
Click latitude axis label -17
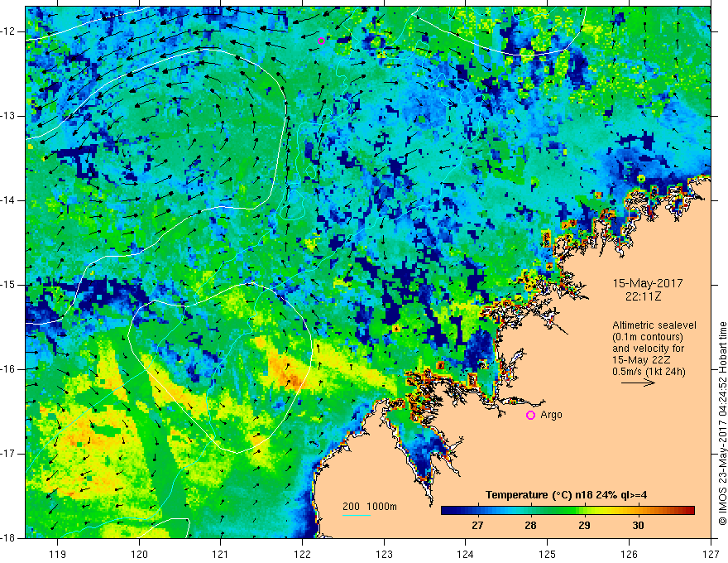(8, 454)
